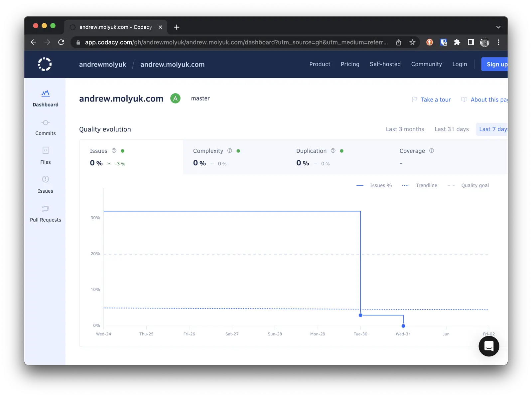Open the Files sidebar icon
Screen dimensions: 532x397
pos(46,151)
